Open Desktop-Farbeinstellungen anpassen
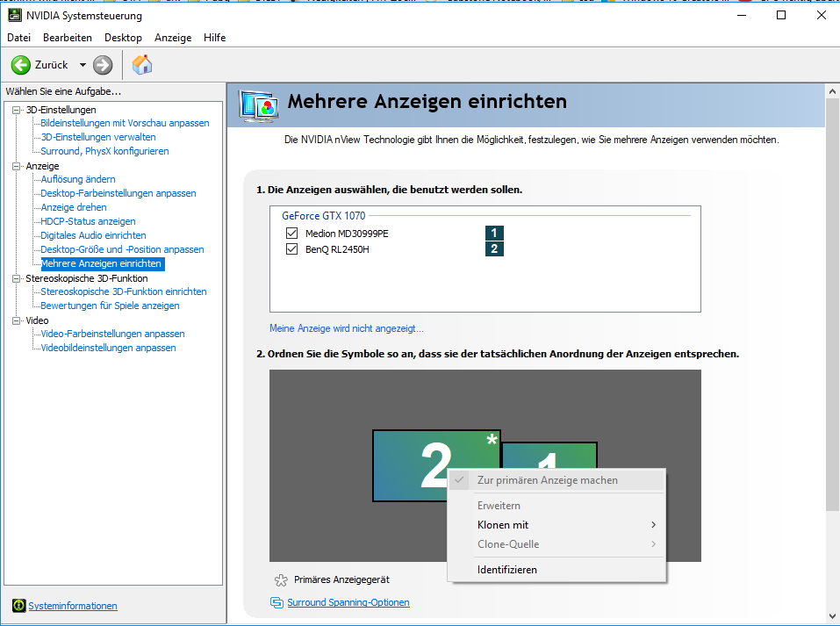 pyautogui.click(x=118, y=193)
